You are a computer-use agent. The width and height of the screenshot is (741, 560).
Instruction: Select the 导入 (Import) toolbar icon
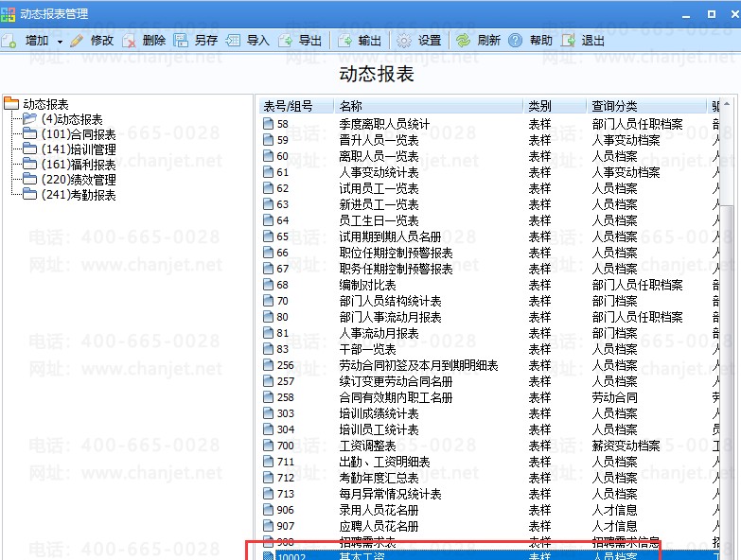point(233,41)
